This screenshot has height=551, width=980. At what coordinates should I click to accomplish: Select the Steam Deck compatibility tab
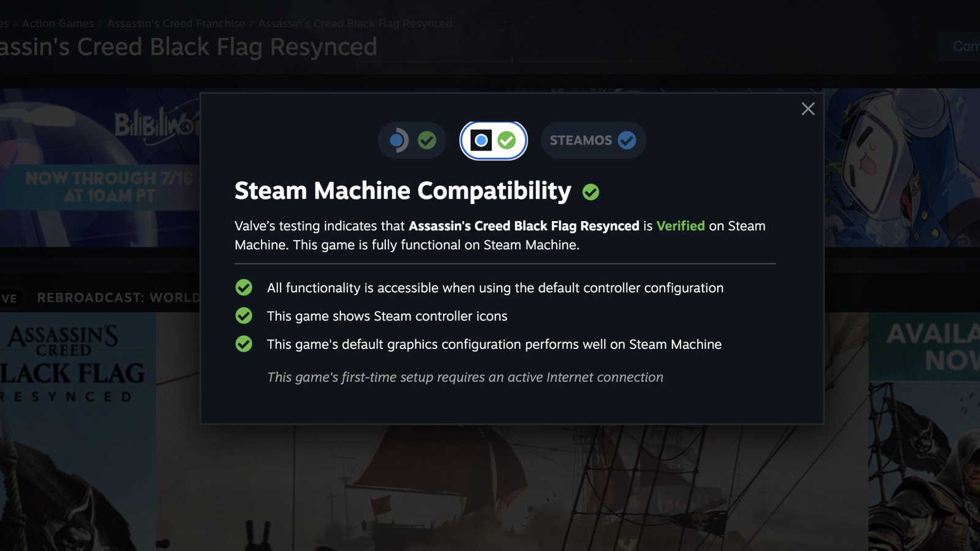pos(412,140)
